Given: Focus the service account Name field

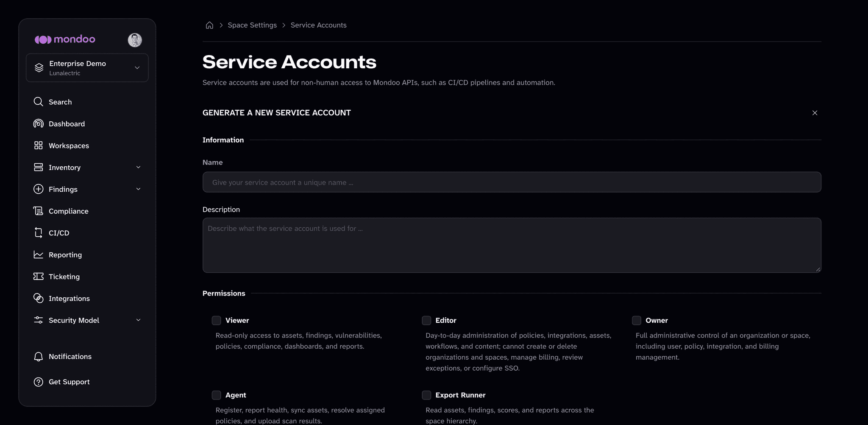Looking at the screenshot, I should tap(512, 182).
